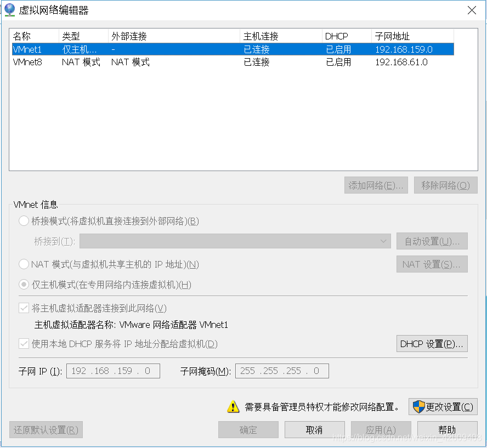Viewport: 487px width, 448px height.
Task: Select the 仅主机模式 radio button
Action: 24,285
